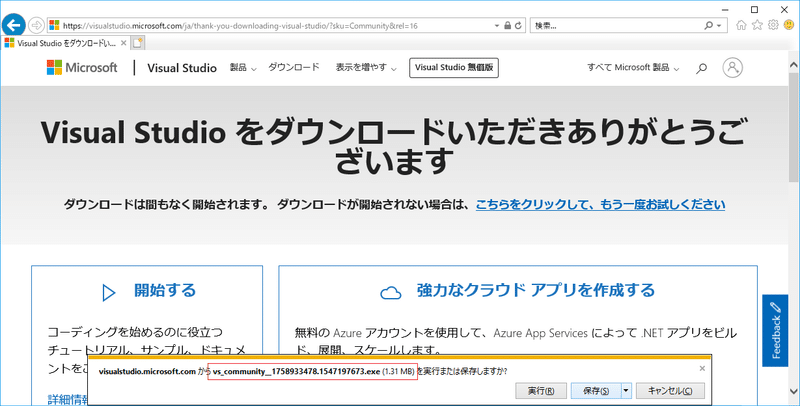Click the search magnifier in browser search box
This screenshot has height=406, width=800.
point(709,26)
